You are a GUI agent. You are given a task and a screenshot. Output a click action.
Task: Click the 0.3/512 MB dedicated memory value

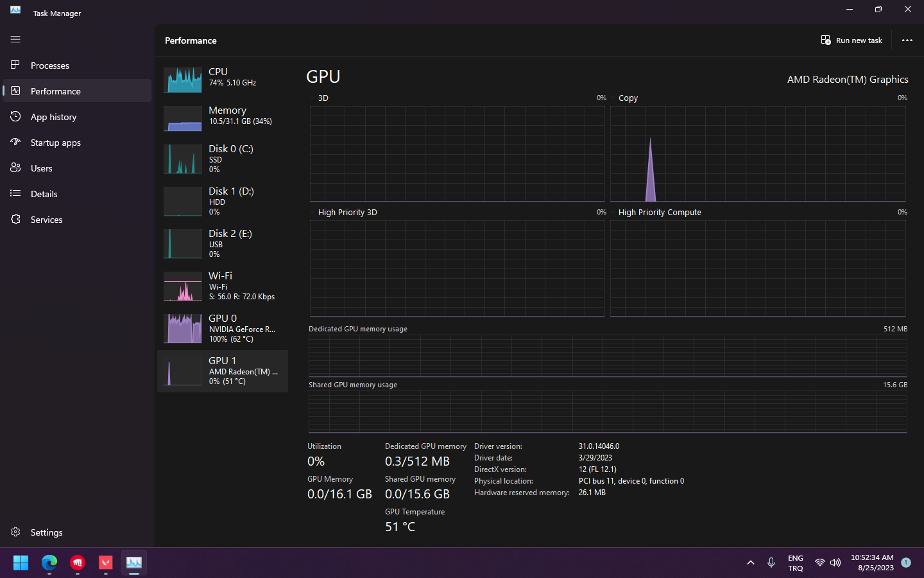point(417,462)
